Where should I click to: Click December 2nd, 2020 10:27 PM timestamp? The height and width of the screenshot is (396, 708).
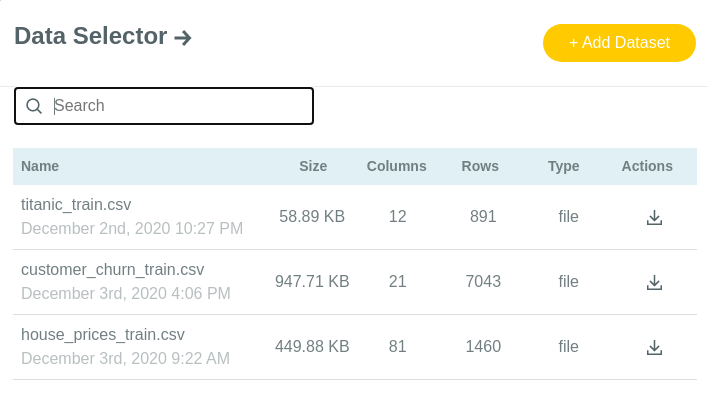[x=132, y=228]
